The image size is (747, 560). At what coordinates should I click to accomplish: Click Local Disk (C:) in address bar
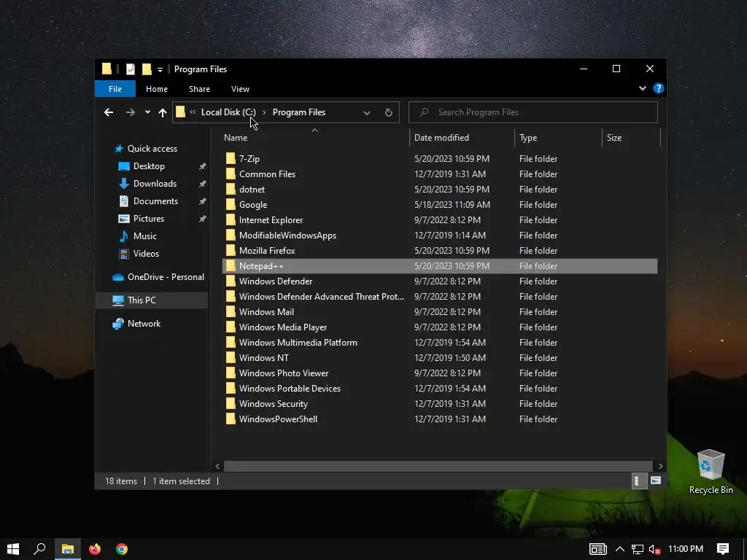click(228, 112)
